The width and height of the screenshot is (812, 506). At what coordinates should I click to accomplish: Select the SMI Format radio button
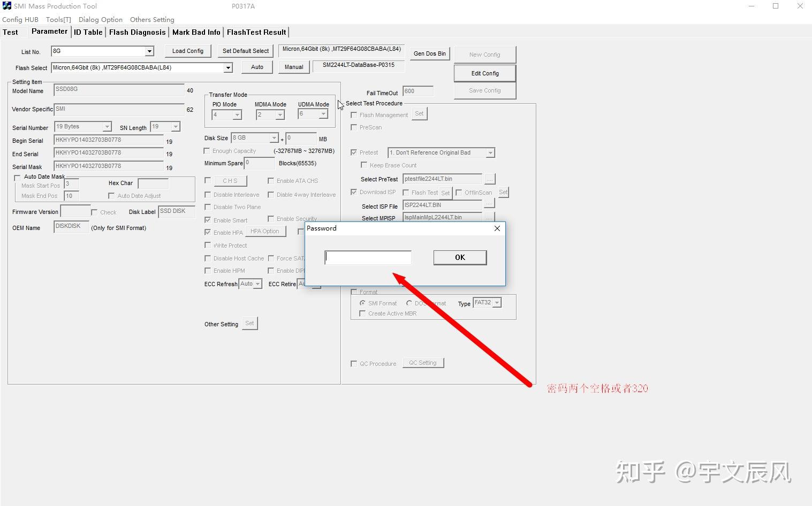pyautogui.click(x=363, y=303)
